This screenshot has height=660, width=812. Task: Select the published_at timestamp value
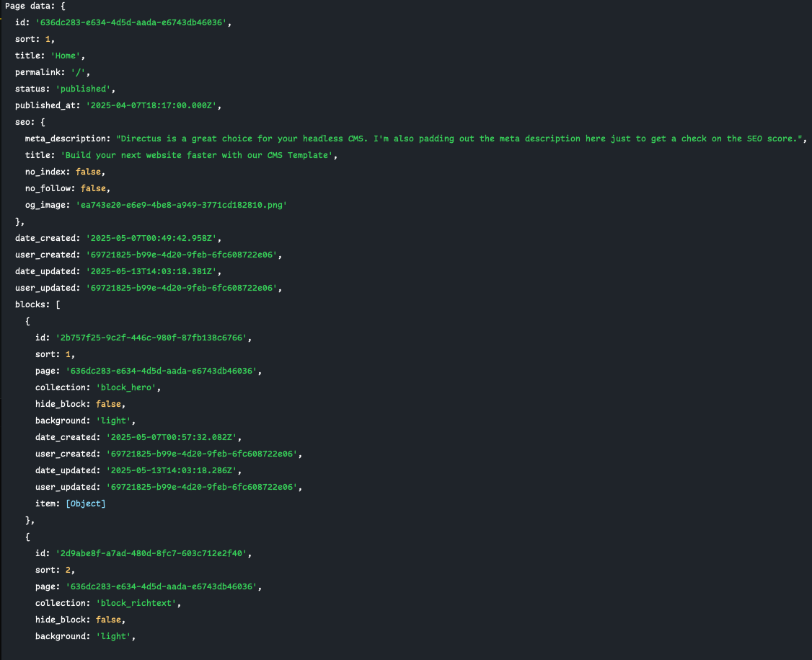153,105
